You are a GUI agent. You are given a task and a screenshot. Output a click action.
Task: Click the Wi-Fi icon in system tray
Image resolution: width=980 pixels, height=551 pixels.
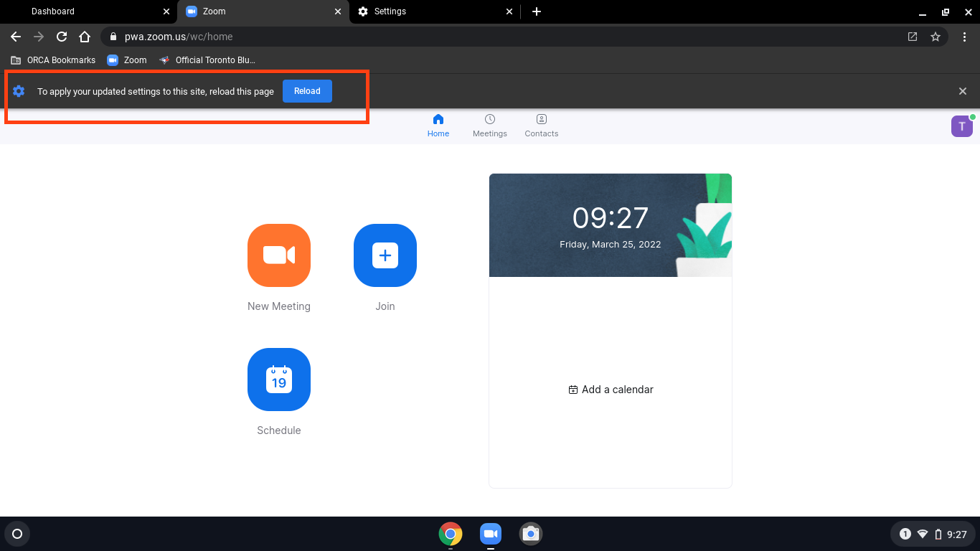923,534
